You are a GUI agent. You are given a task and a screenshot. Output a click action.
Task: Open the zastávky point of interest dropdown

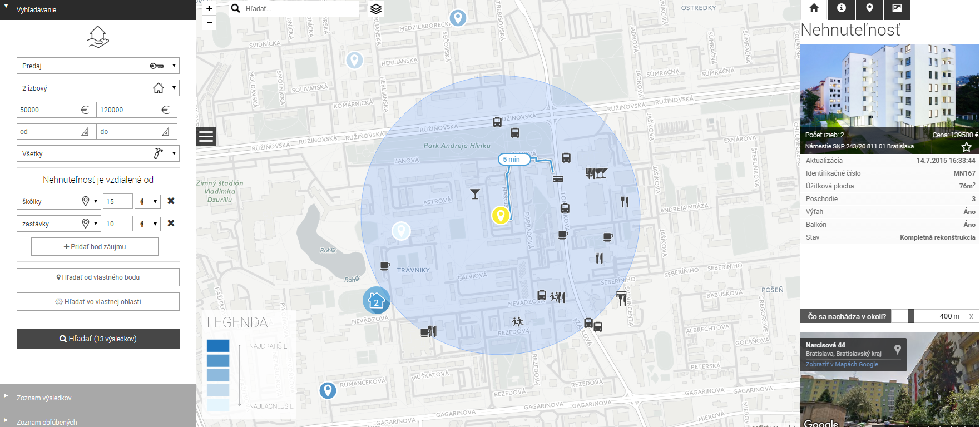[59, 224]
